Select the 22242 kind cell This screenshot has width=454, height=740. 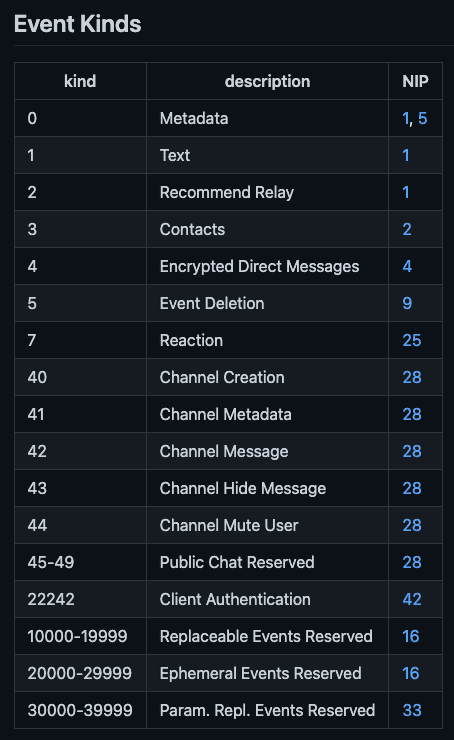[x=81, y=599]
